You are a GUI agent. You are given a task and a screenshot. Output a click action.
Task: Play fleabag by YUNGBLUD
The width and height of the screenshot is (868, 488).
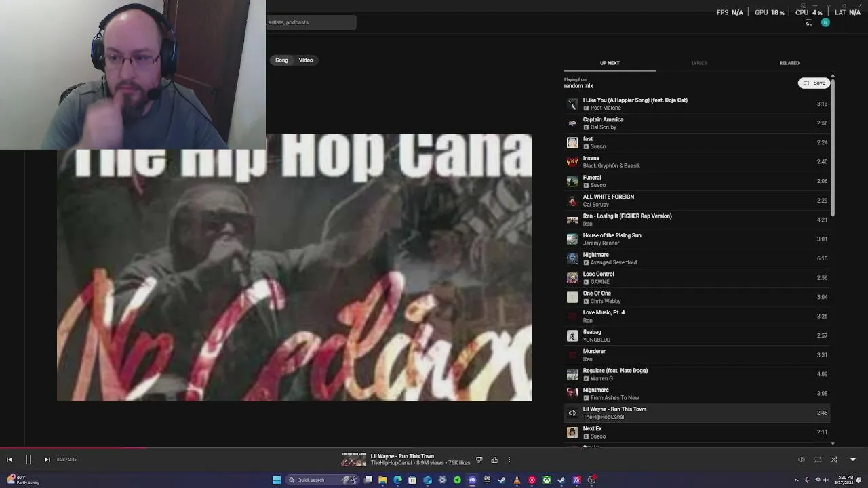click(696, 335)
